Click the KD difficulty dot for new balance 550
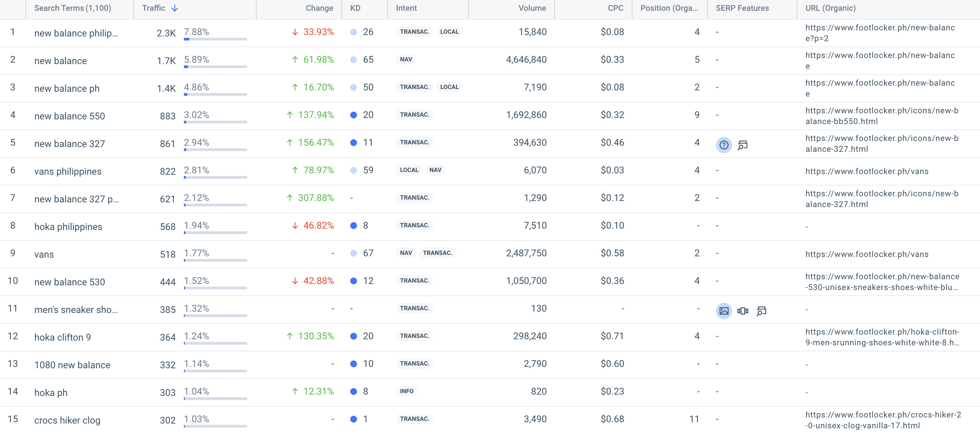980x433 pixels. [353, 115]
